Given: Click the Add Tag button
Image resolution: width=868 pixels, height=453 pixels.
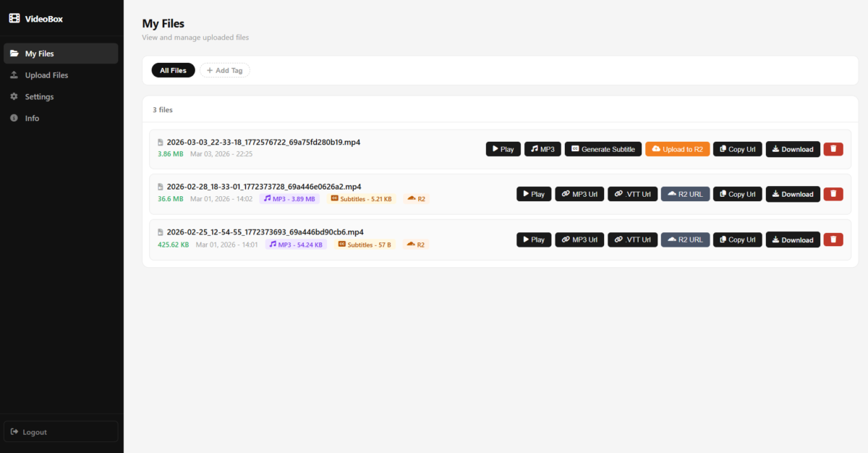Looking at the screenshot, I should [224, 70].
